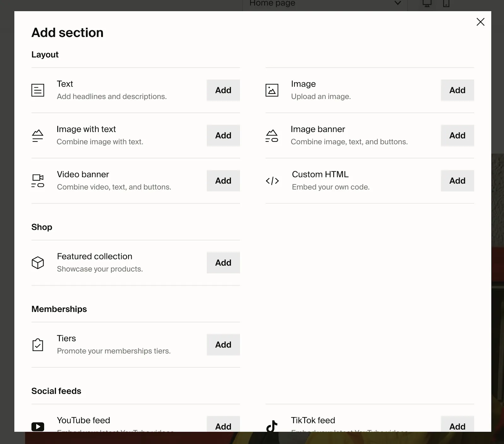Click the Image banner icon
504x444 pixels.
tap(272, 136)
